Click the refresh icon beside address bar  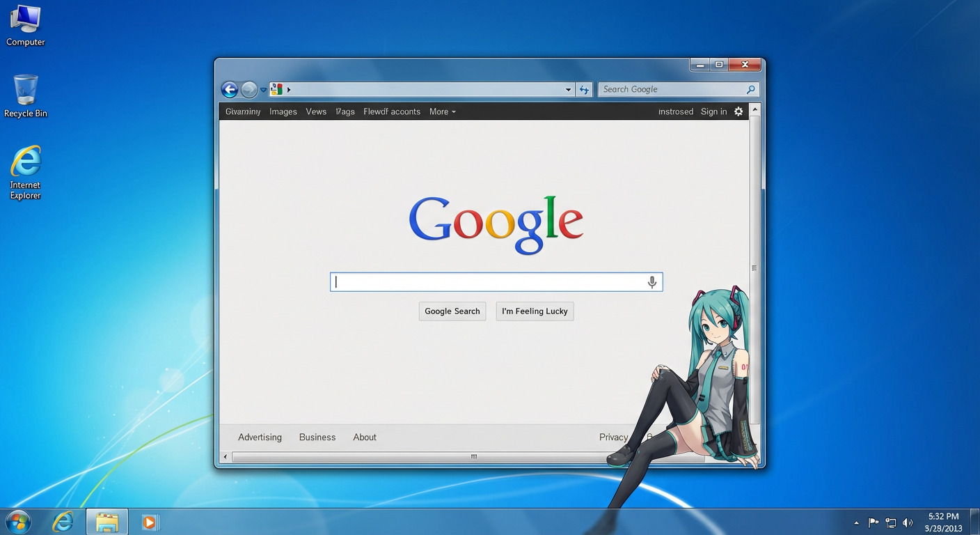584,89
